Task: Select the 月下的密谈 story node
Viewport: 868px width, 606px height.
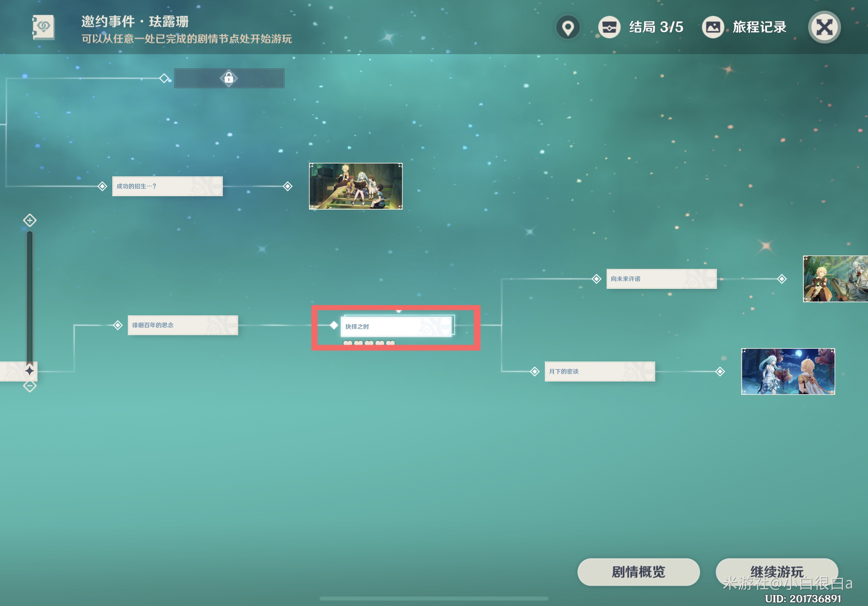Action: pyautogui.click(x=600, y=371)
